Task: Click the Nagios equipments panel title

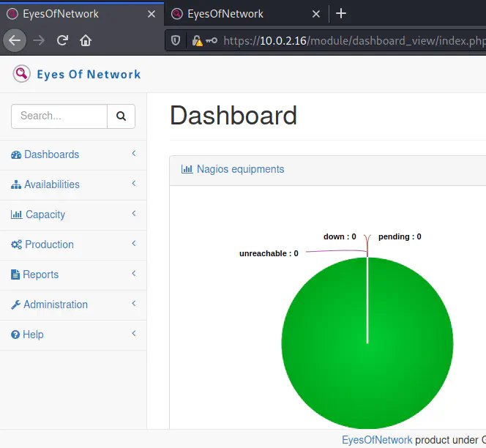Action: coord(240,169)
